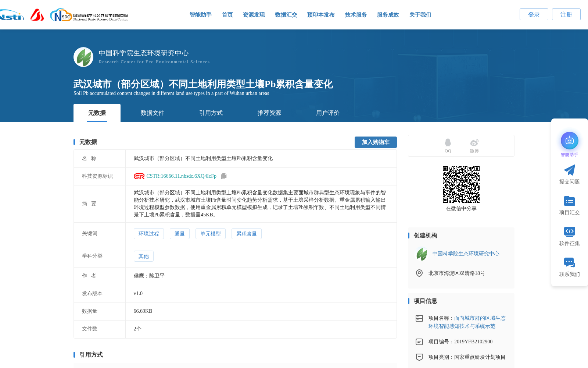588x368 pixels.
Task: Click the 登录 button
Action: tap(534, 14)
